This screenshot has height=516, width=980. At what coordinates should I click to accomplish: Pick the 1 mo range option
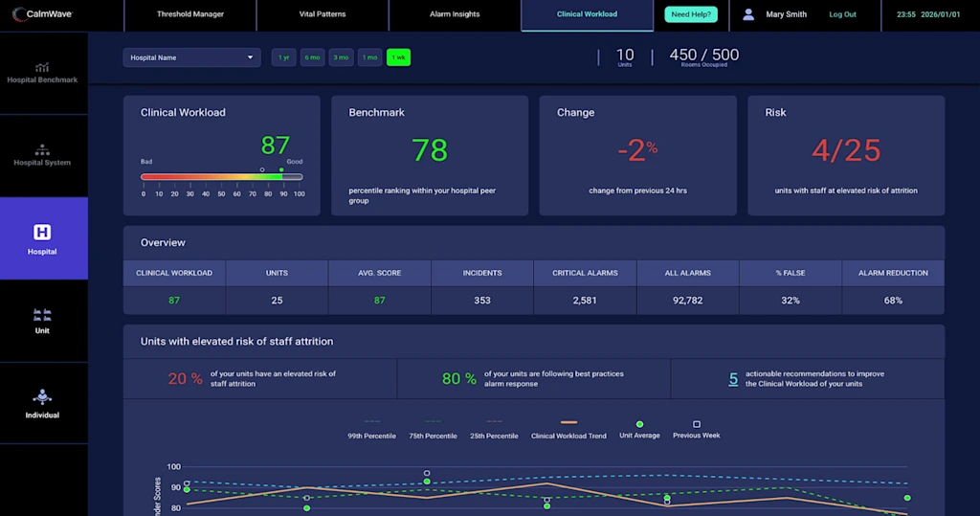[x=369, y=57]
